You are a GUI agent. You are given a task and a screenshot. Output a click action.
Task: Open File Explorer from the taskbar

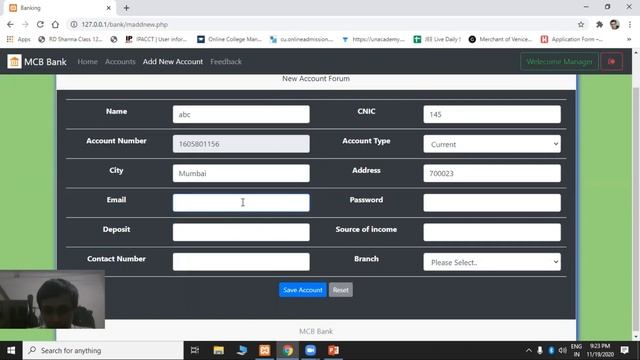click(218, 350)
